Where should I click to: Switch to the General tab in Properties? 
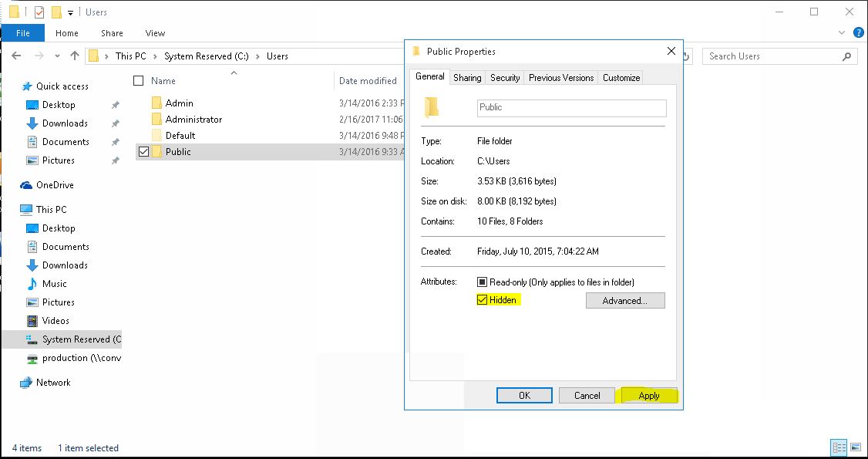pyautogui.click(x=430, y=77)
